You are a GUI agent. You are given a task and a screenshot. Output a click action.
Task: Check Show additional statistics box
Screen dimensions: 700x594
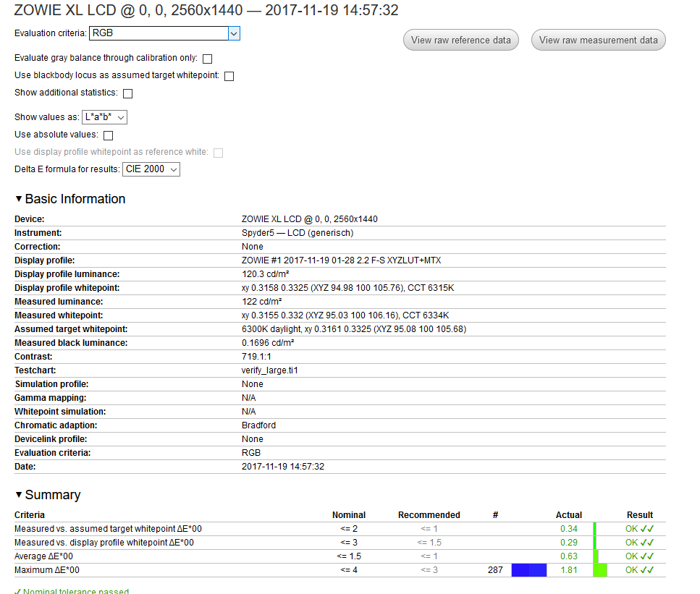tap(127, 94)
